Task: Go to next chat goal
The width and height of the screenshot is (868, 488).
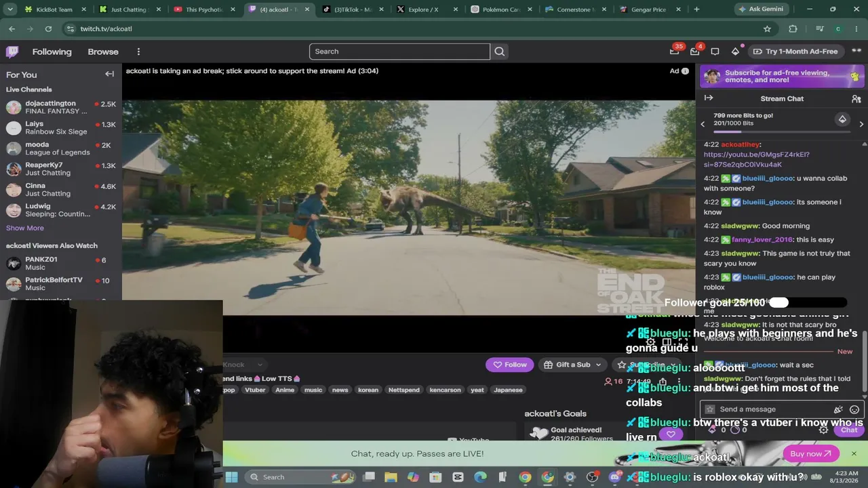Action: (x=861, y=124)
